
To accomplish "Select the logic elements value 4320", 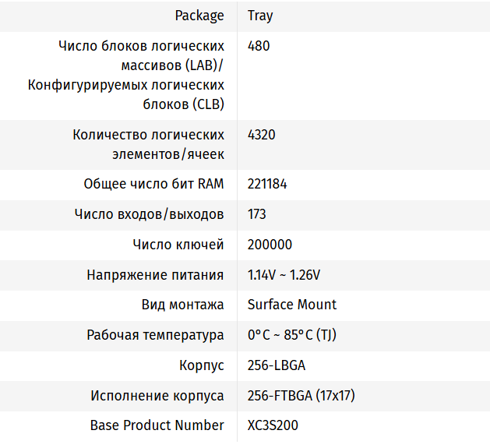I will pos(262,135).
